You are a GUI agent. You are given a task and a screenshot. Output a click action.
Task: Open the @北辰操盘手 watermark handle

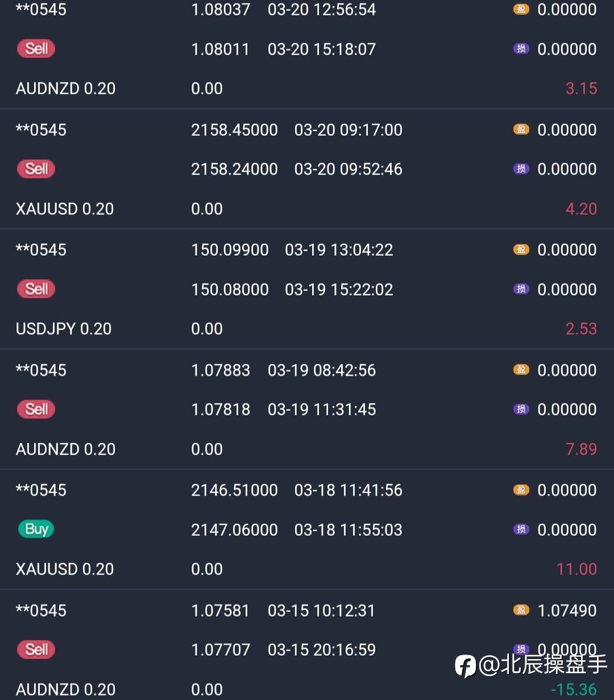click(543, 665)
